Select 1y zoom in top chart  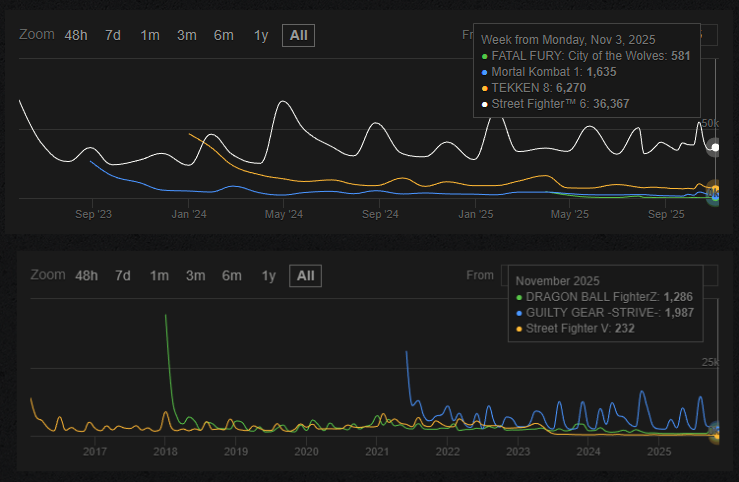tap(261, 35)
